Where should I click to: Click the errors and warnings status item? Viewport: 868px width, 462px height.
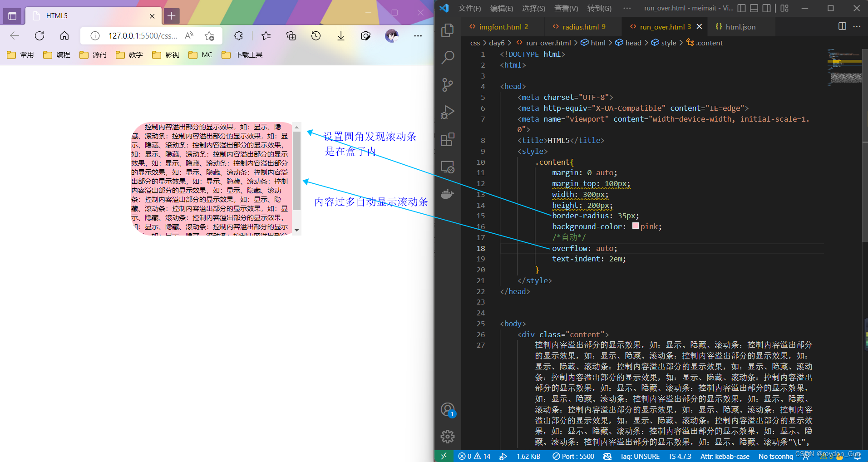(x=474, y=456)
